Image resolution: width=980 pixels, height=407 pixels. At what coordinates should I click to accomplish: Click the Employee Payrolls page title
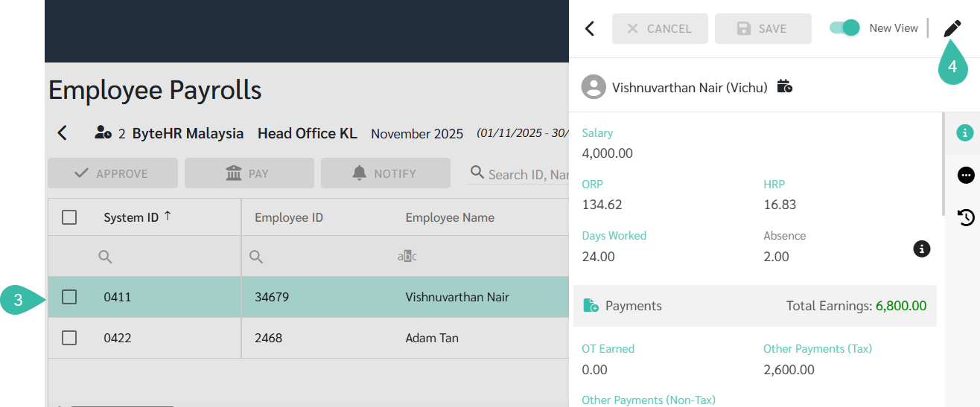[155, 90]
